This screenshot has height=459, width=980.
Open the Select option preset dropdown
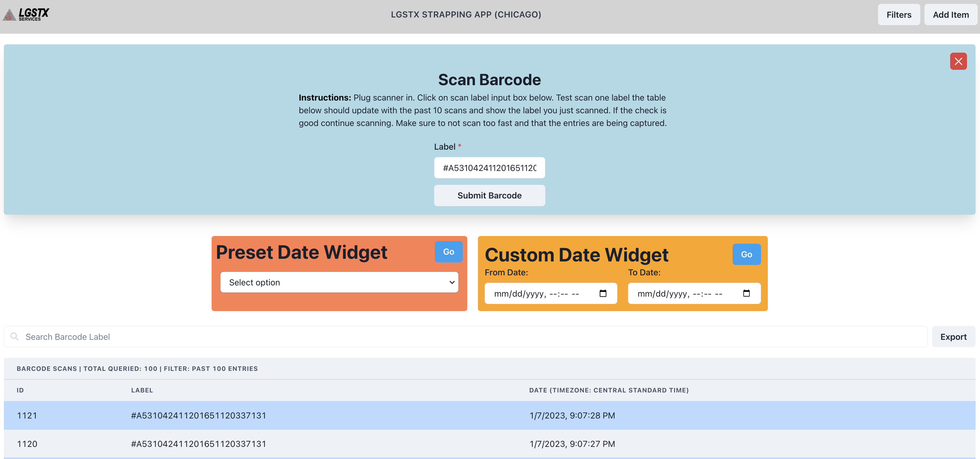coord(339,282)
